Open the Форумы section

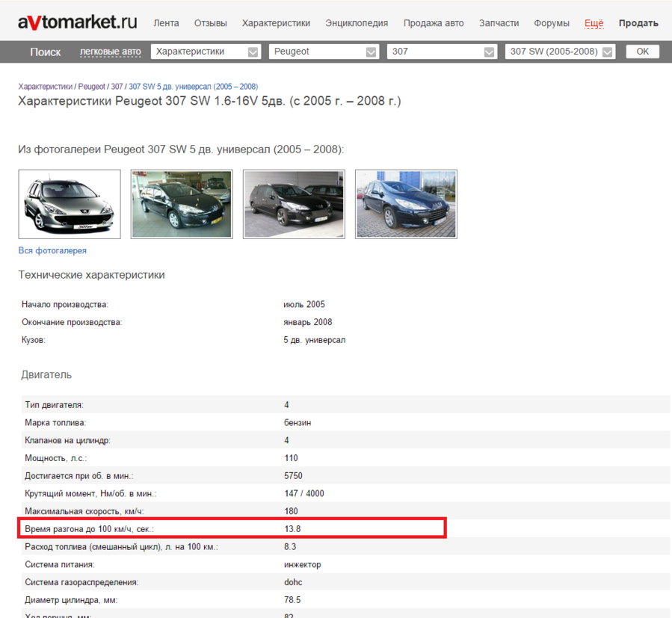pyautogui.click(x=552, y=23)
